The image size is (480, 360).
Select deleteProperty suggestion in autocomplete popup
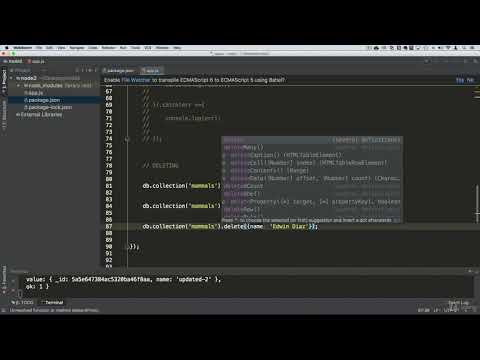click(312, 202)
